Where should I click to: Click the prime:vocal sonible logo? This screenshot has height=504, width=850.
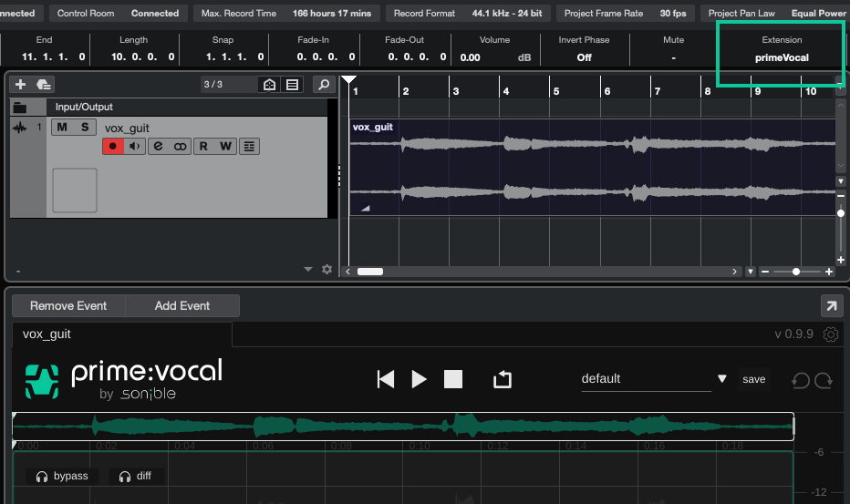coord(124,379)
